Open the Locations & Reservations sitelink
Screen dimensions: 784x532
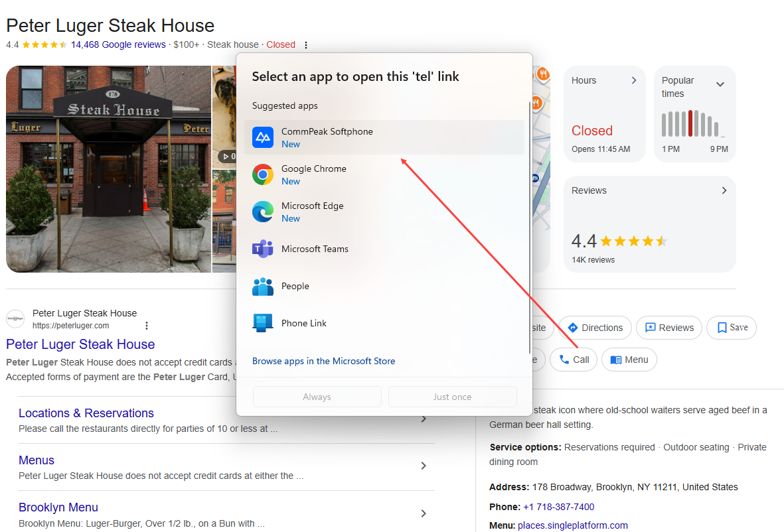click(86, 413)
